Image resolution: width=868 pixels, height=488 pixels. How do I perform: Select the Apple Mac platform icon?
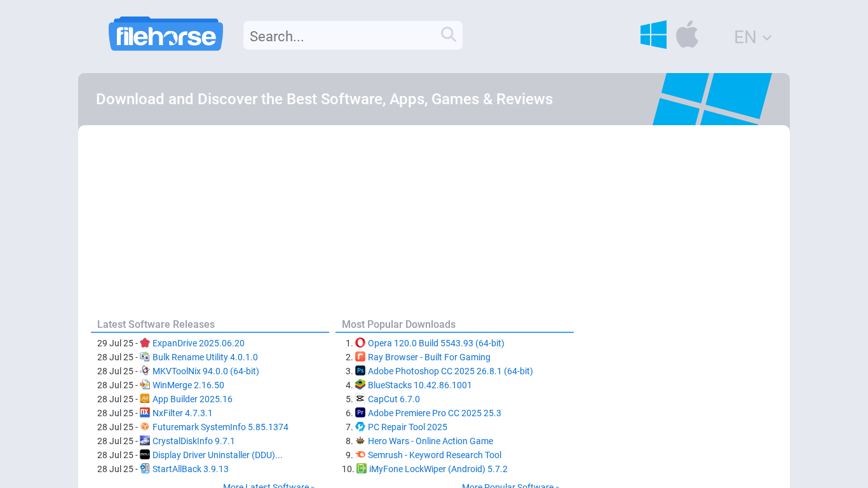tap(687, 34)
